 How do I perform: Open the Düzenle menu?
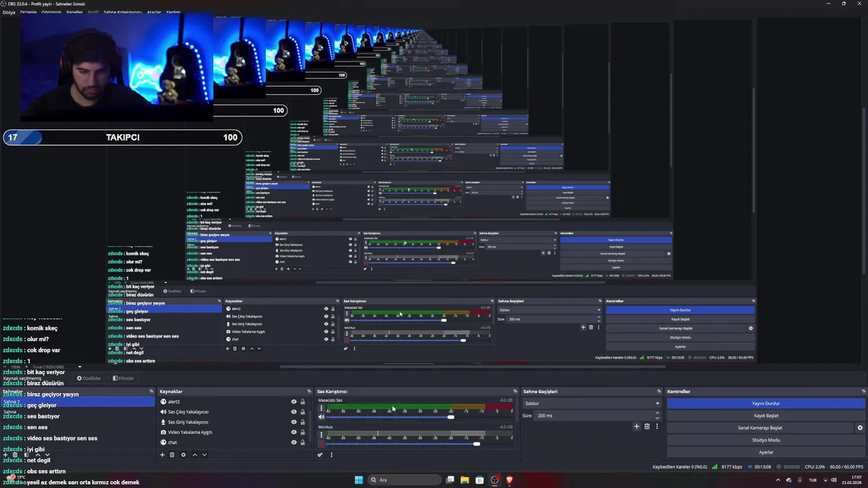(28, 12)
